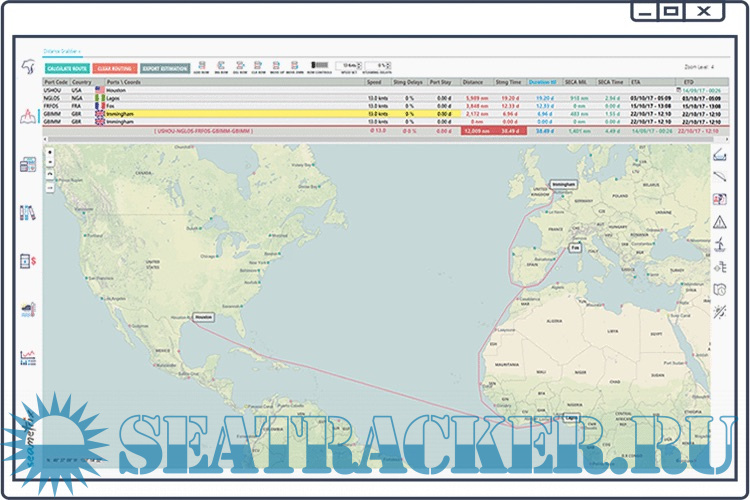The width and height of the screenshot is (750, 500).
Task: Open the ship routing sidebar icon
Action: point(28,120)
